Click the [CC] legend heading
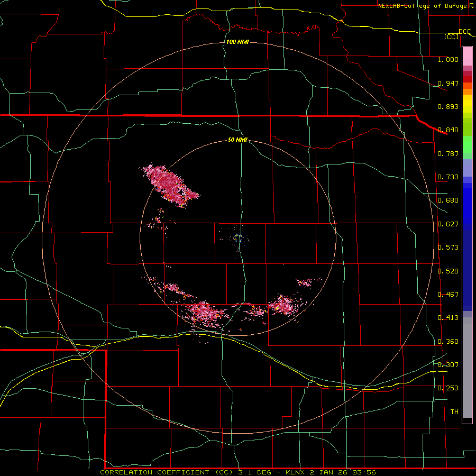This screenshot has height=476, width=476. pyautogui.click(x=451, y=36)
